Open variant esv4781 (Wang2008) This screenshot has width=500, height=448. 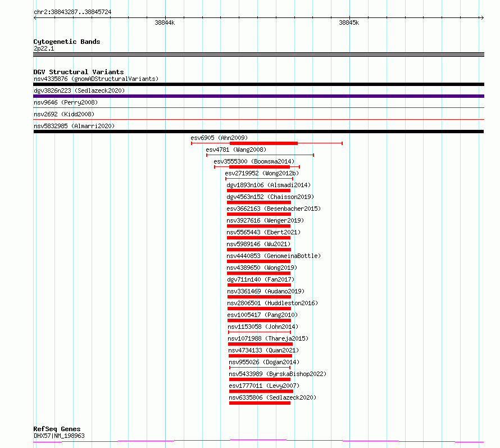coord(236,150)
